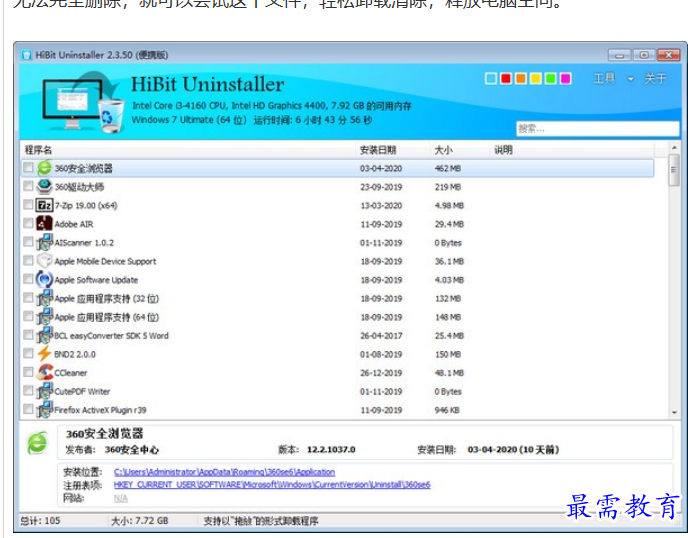This screenshot has height=538, width=688.
Task: Open the 安装位置 path link
Action: click(x=224, y=472)
